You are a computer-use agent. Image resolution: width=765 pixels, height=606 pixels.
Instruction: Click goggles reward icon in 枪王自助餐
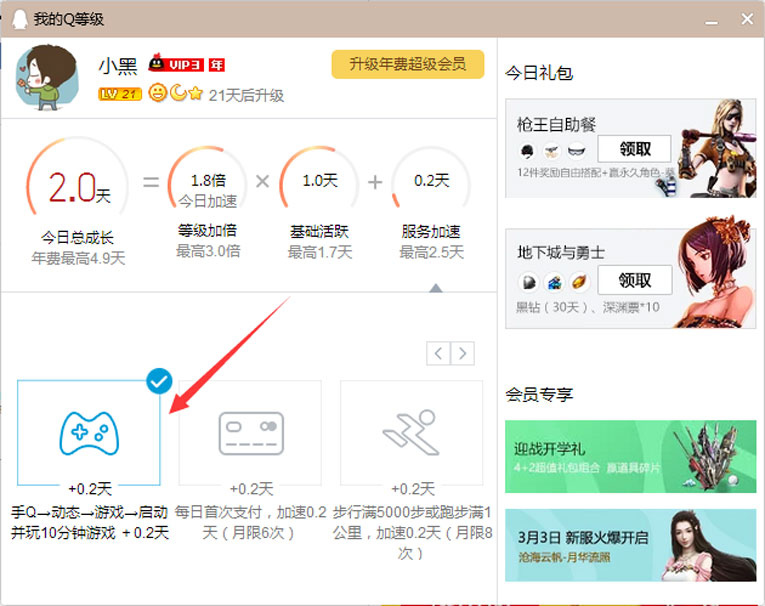576,152
